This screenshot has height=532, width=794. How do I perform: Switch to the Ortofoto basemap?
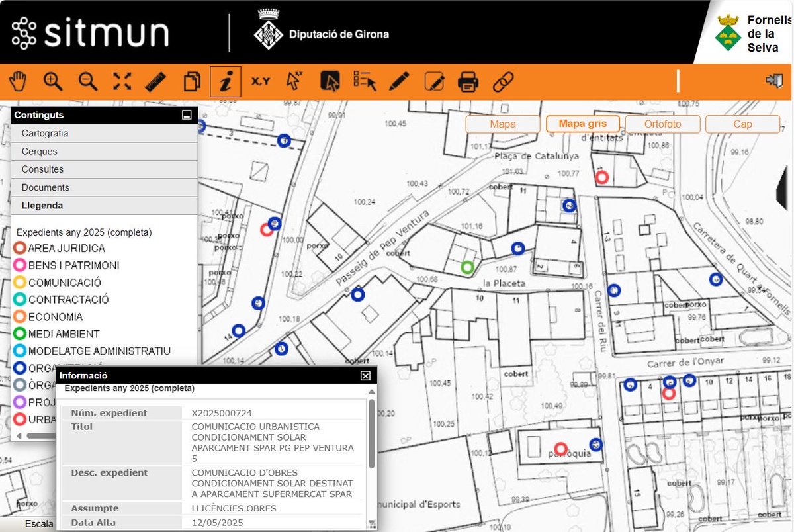(x=662, y=124)
